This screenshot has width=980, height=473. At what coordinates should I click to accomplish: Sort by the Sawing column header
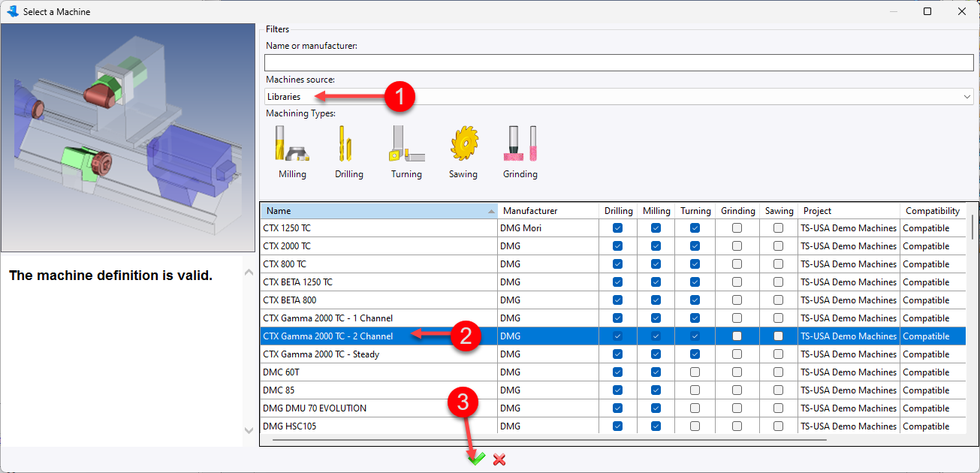[779, 211]
